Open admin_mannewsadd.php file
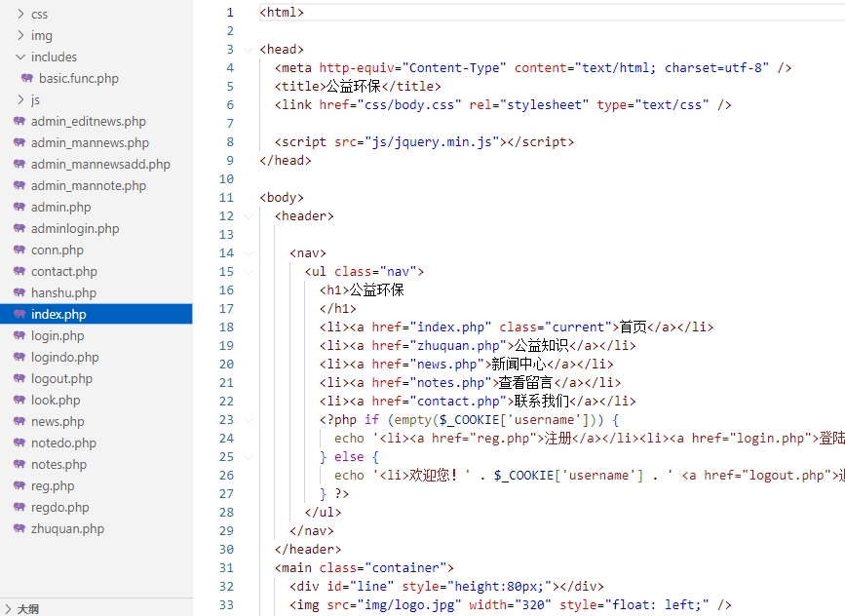Viewport: 845px width, 616px height. click(100, 165)
